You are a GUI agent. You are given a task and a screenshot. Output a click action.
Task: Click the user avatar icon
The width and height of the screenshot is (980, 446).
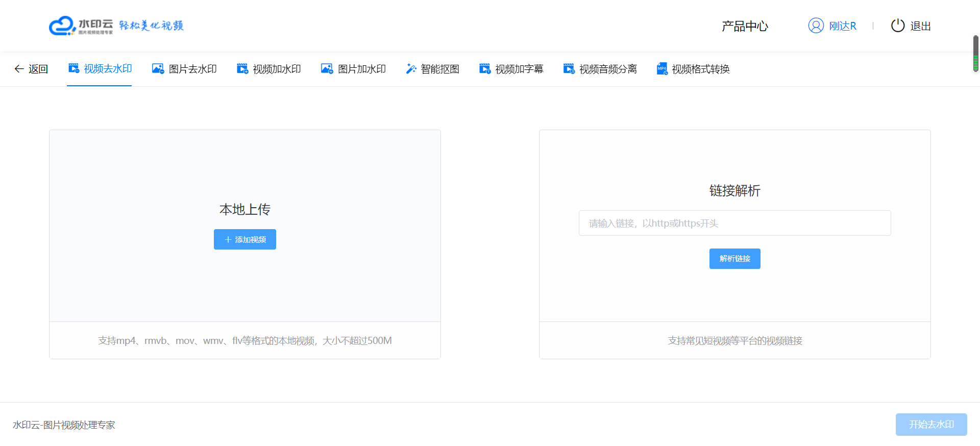coord(816,26)
